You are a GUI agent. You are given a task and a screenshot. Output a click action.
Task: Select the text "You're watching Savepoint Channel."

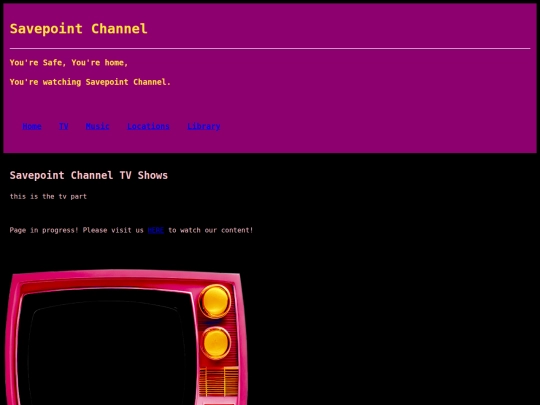90,82
